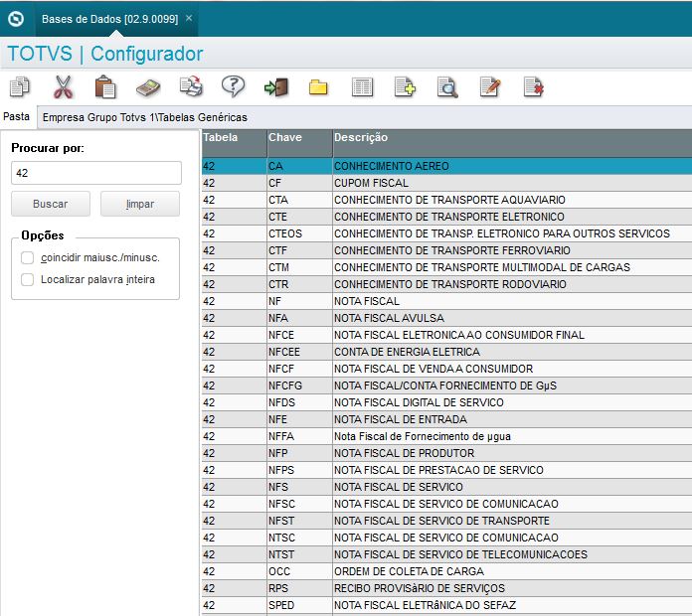Click the Pasta path field
The image size is (692, 616).
click(365, 117)
